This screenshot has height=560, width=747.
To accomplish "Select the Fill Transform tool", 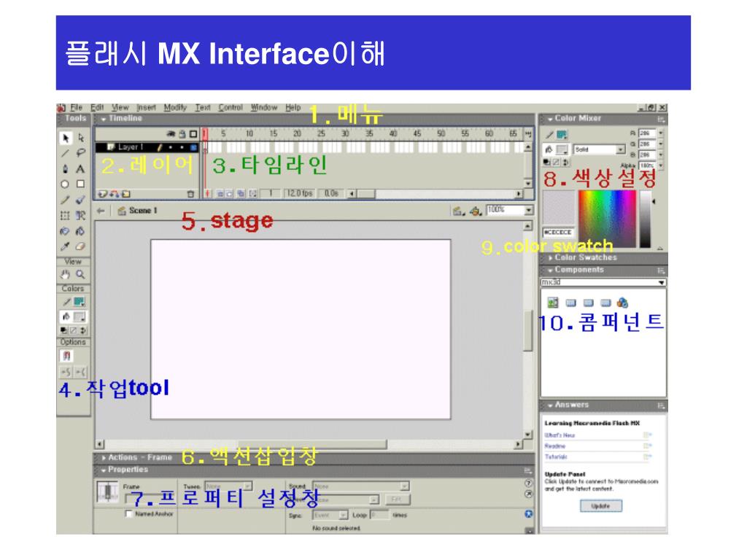I will pyautogui.click(x=80, y=216).
